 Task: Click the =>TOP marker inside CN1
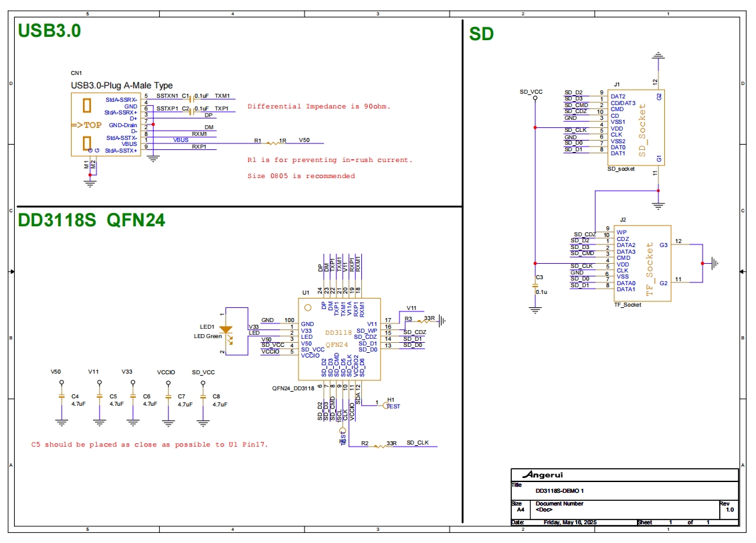[88, 124]
